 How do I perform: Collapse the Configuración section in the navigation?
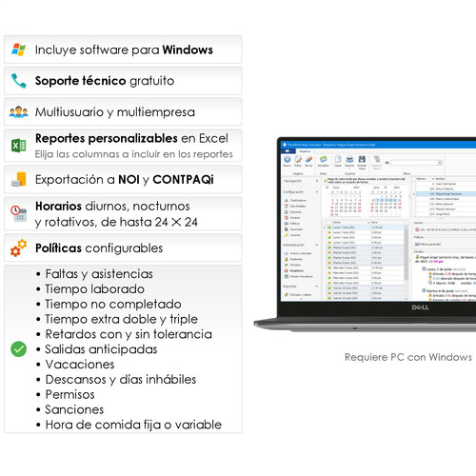coord(316,192)
